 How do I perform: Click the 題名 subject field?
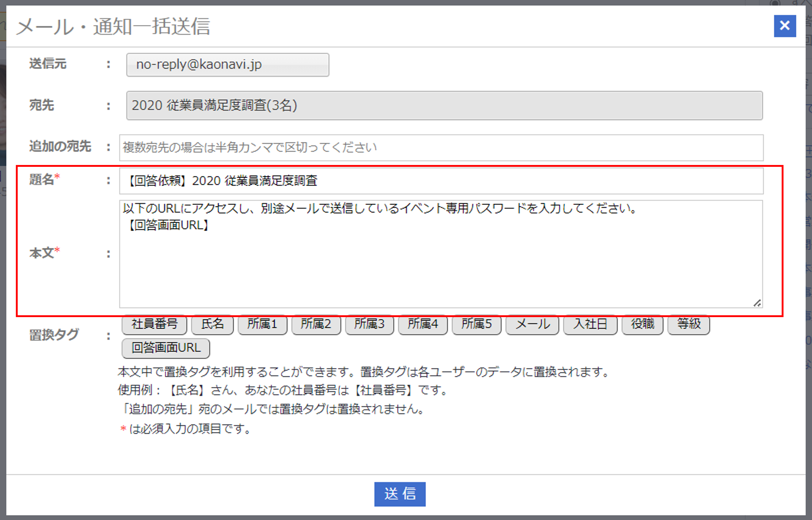pos(441,181)
